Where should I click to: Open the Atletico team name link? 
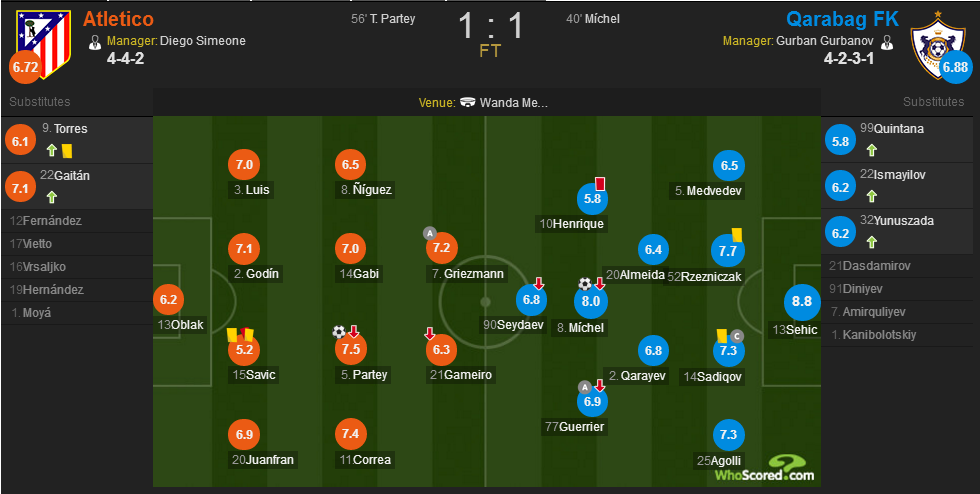tap(118, 19)
